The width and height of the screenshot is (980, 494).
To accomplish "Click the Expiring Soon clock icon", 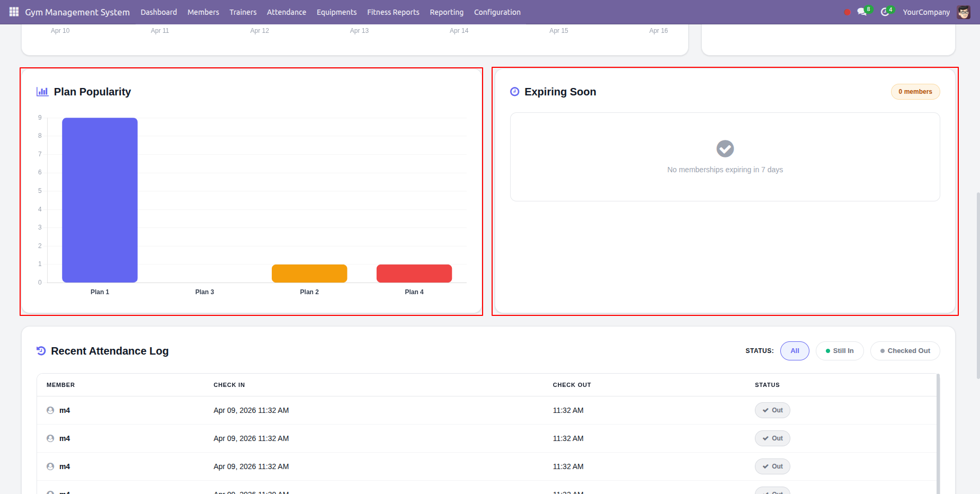I will point(514,92).
